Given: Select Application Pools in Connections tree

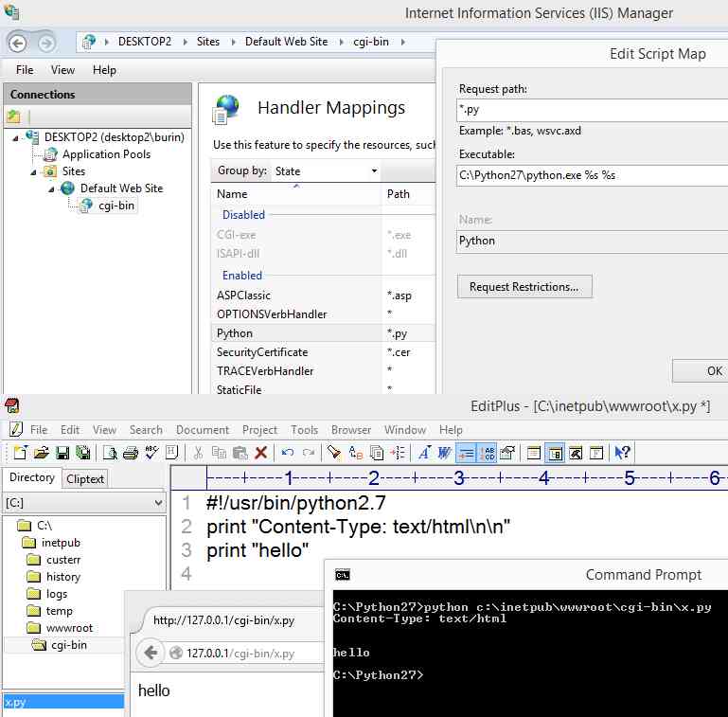Looking at the screenshot, I should pyautogui.click(x=106, y=154).
